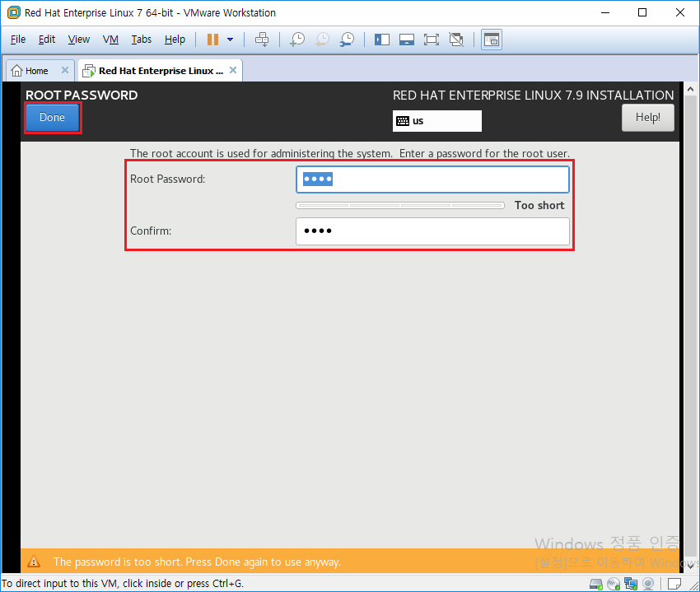Click the 'Root Password:' label
Screen dimensions: 700x592
click(x=167, y=179)
